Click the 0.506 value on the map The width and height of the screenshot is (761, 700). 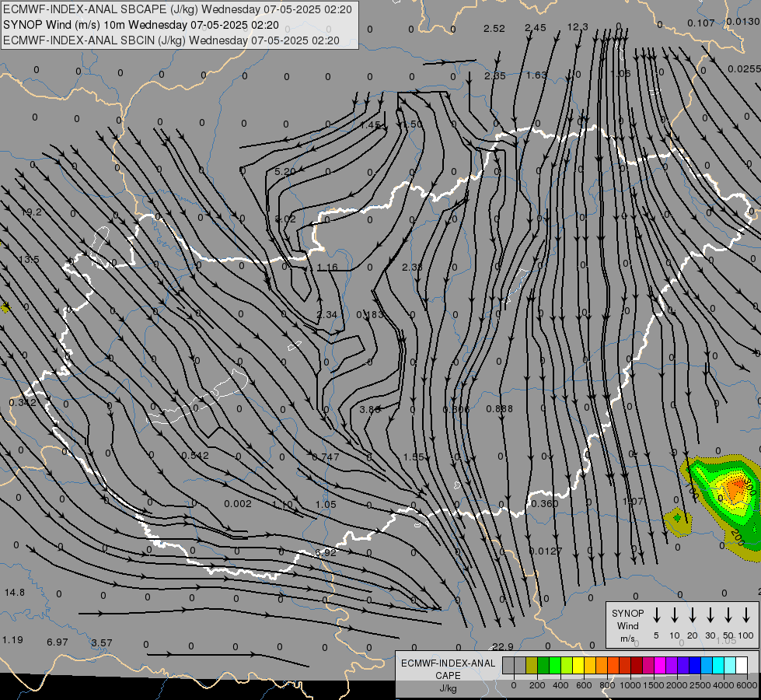click(x=457, y=410)
